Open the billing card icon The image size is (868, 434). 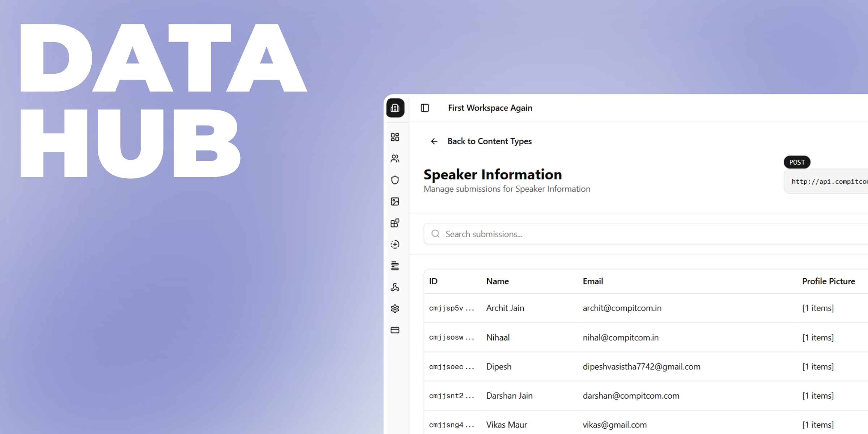[x=395, y=330]
